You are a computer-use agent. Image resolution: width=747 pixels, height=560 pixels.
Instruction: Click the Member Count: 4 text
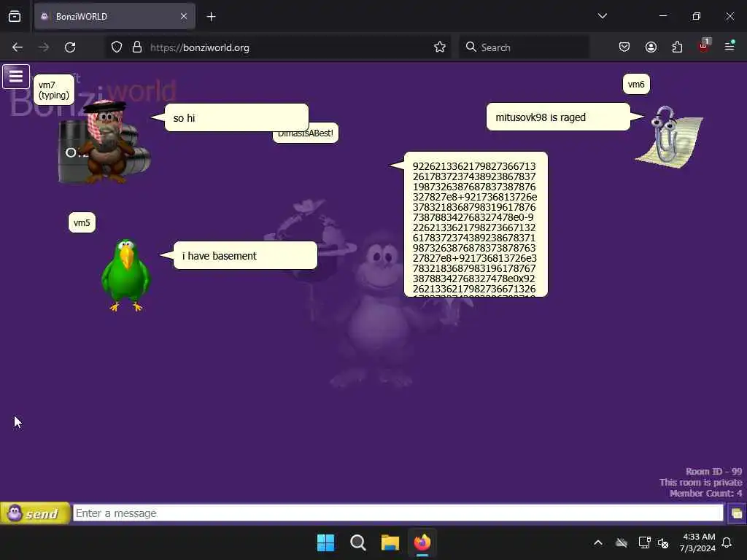[705, 494]
